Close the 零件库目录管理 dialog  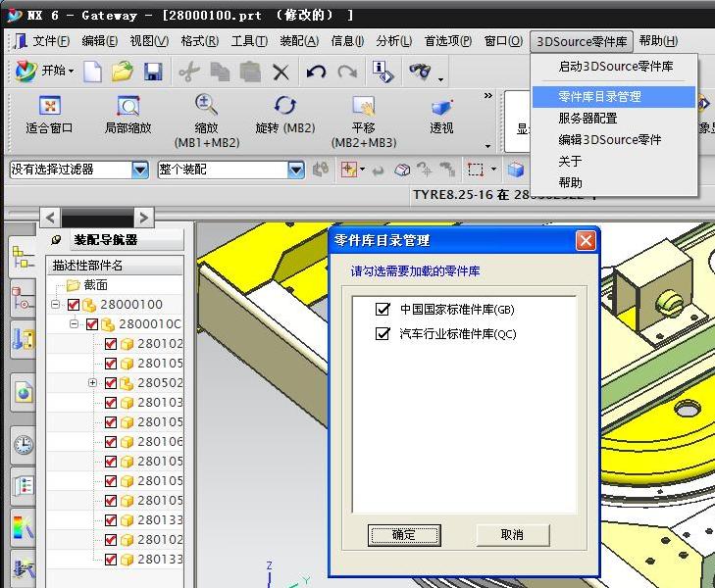click(x=586, y=240)
